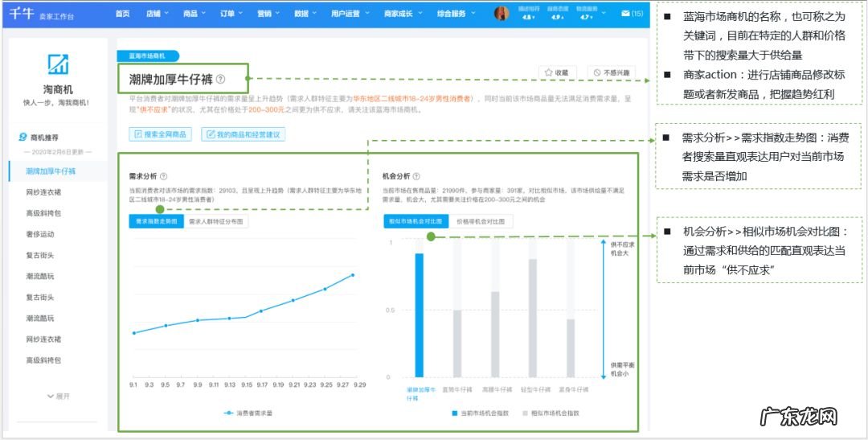Open help icon next to 需求分析
This screenshot has width=868, height=440.
pyautogui.click(x=163, y=176)
